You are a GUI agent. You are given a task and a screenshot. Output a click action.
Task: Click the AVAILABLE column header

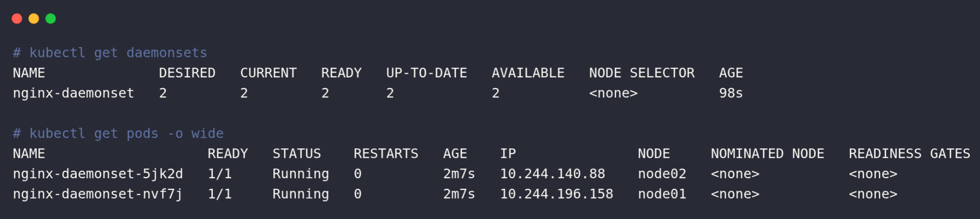528,73
